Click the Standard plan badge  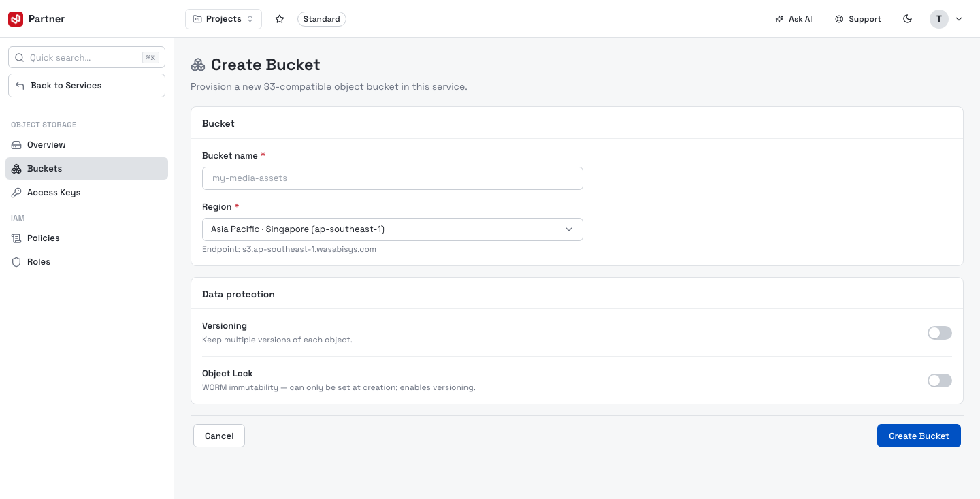pyautogui.click(x=322, y=19)
